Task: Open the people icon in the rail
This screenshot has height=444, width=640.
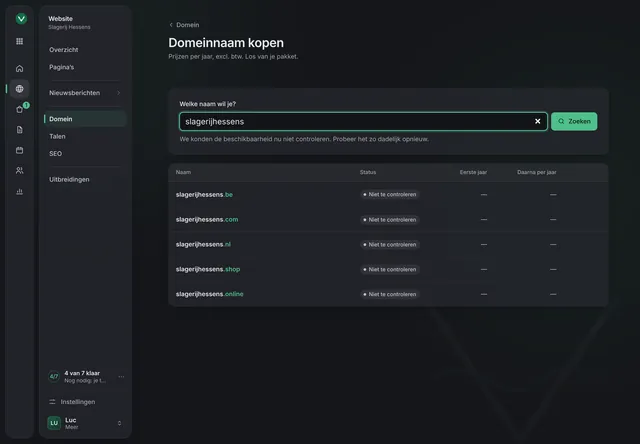Action: 19,171
